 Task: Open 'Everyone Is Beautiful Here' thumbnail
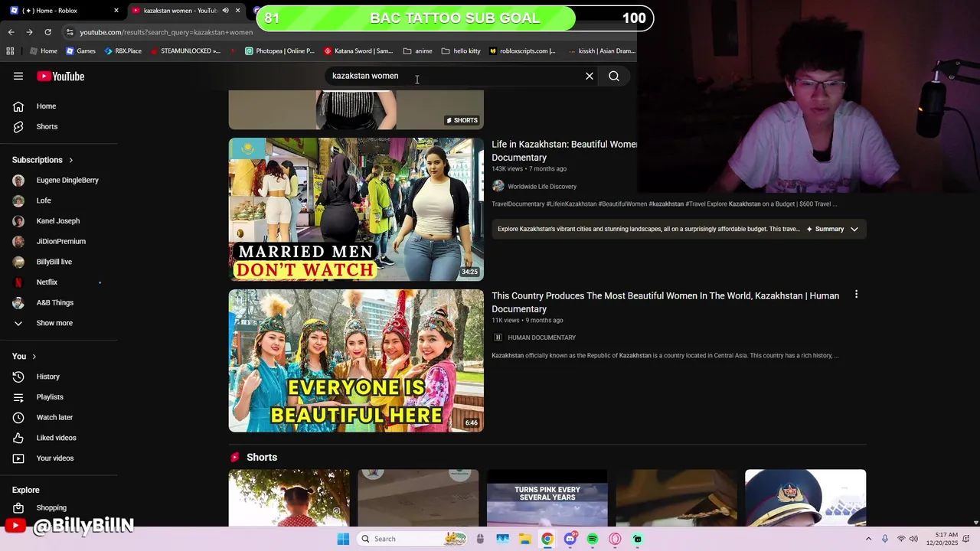[x=356, y=360]
